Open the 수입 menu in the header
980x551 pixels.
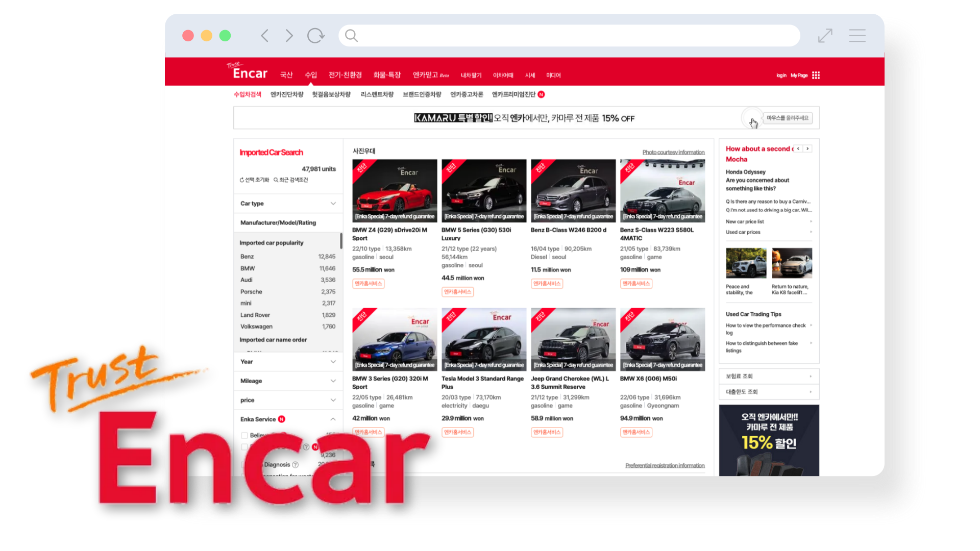coord(311,75)
